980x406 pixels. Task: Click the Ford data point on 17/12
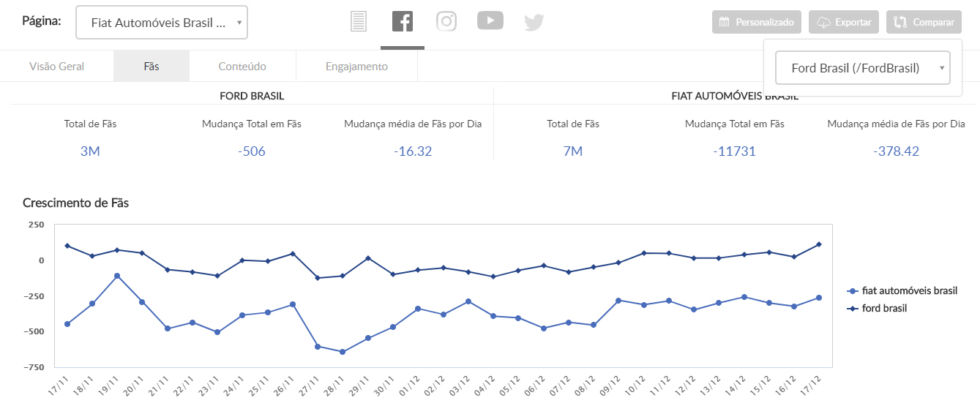tap(818, 244)
